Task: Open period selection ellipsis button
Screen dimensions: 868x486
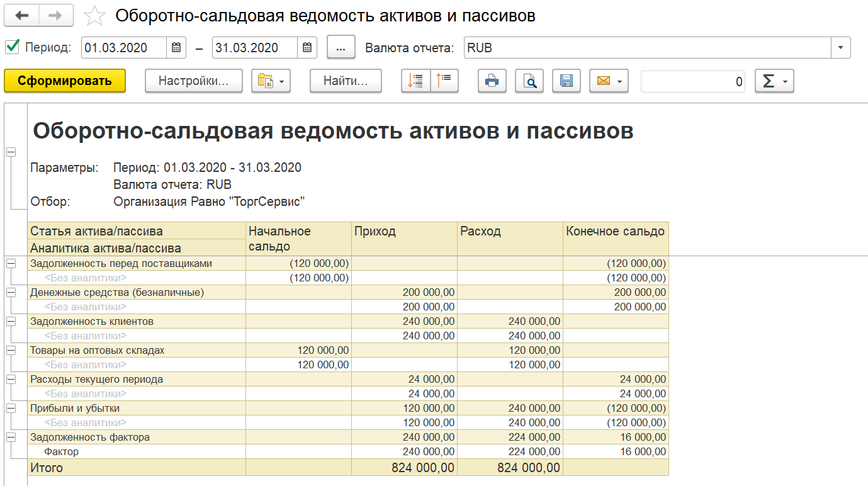Action: pos(341,48)
